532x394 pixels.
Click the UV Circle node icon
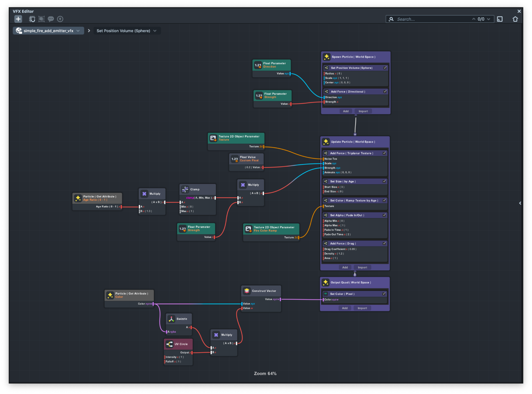169,344
